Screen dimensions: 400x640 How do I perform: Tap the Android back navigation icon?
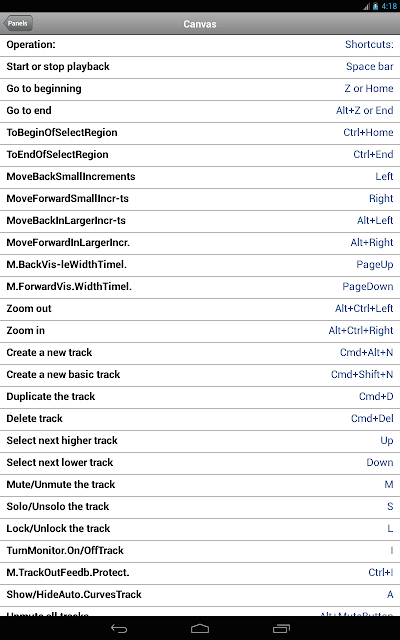point(119,629)
